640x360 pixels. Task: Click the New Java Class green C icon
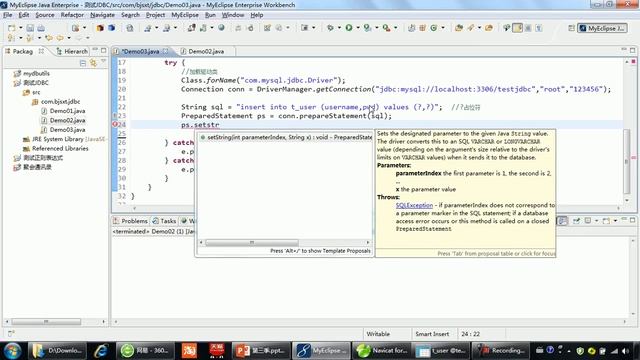[433, 28]
